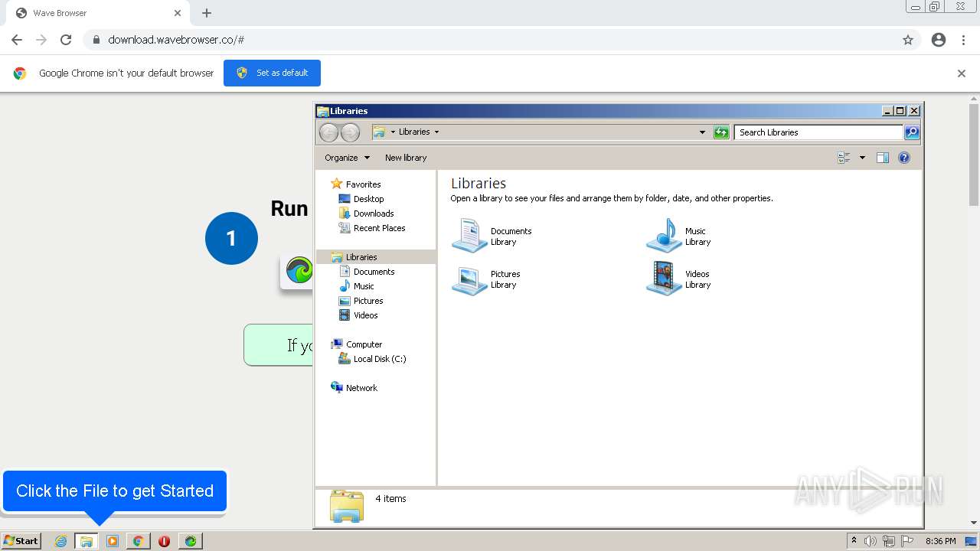Click Chrome icon in taskbar
980x551 pixels.
(x=138, y=541)
